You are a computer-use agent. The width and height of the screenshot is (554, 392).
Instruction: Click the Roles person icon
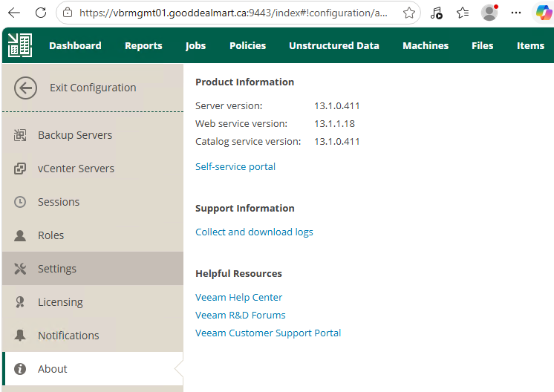20,235
